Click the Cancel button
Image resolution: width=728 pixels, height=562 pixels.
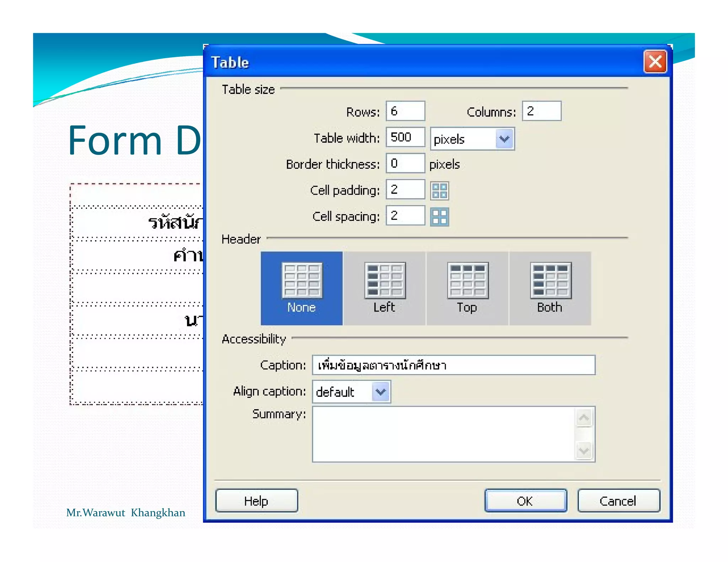(x=619, y=501)
